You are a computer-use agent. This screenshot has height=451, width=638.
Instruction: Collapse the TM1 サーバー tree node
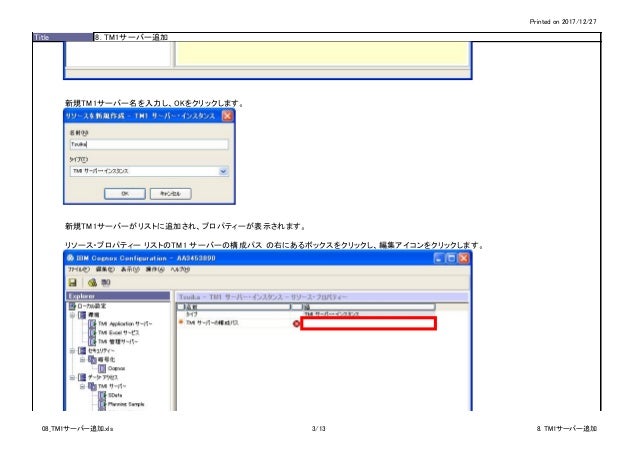pyautogui.click(x=82, y=386)
